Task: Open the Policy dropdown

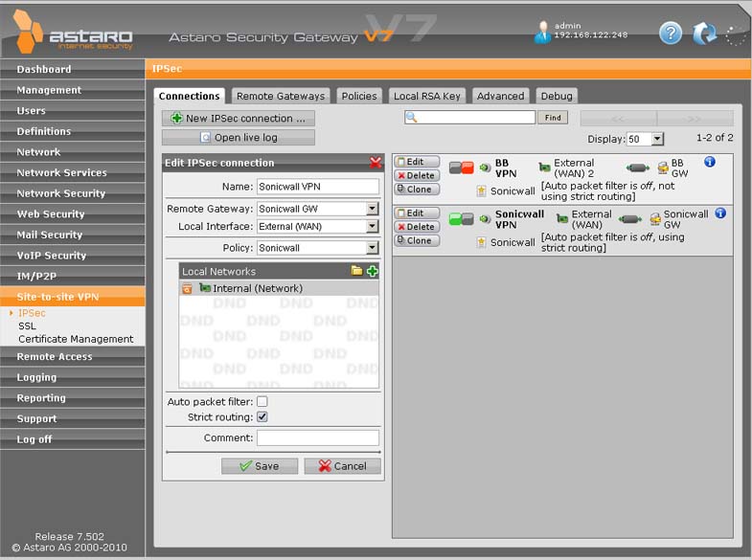Action: (372, 248)
